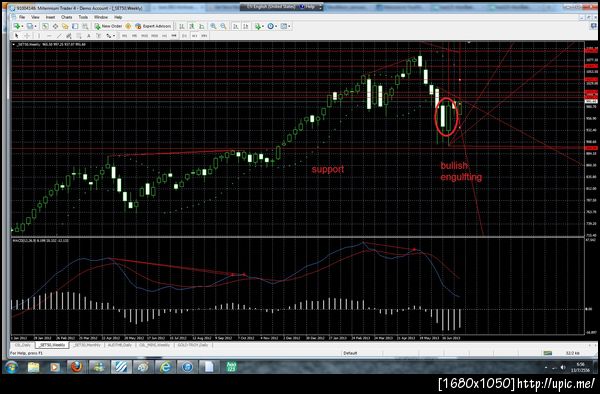Switch to the M1 timeframe
Screen dimensions: 600x394
[124, 36]
